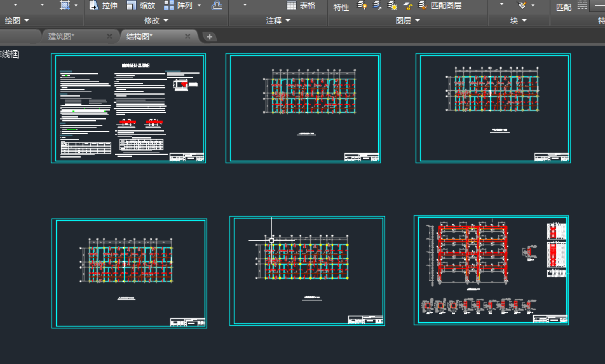Image resolution: width=605 pixels, height=364 pixels.
Task: Close the 结构图* drawing tab
Action: (187, 36)
